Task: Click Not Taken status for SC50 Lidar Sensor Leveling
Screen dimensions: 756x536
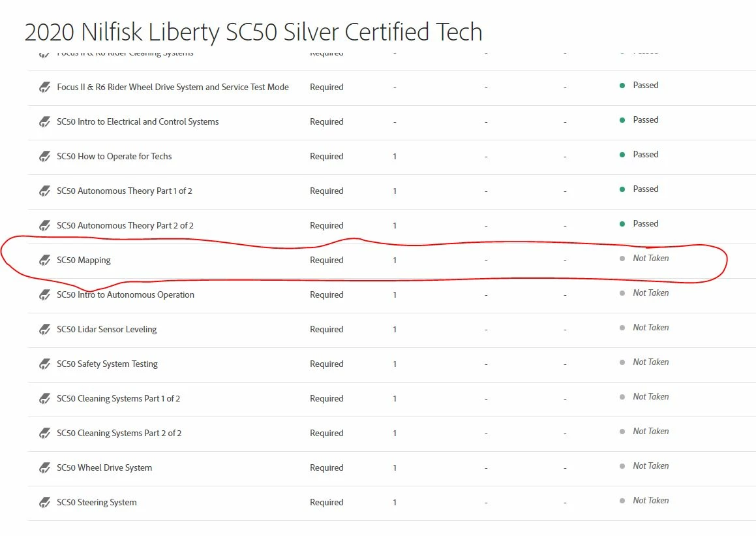Action: 650,327
